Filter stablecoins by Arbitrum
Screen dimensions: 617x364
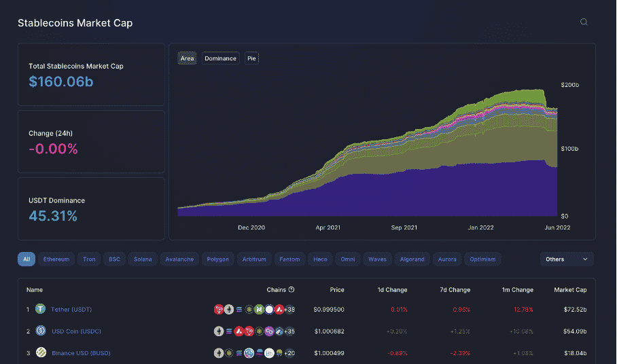[x=254, y=259]
